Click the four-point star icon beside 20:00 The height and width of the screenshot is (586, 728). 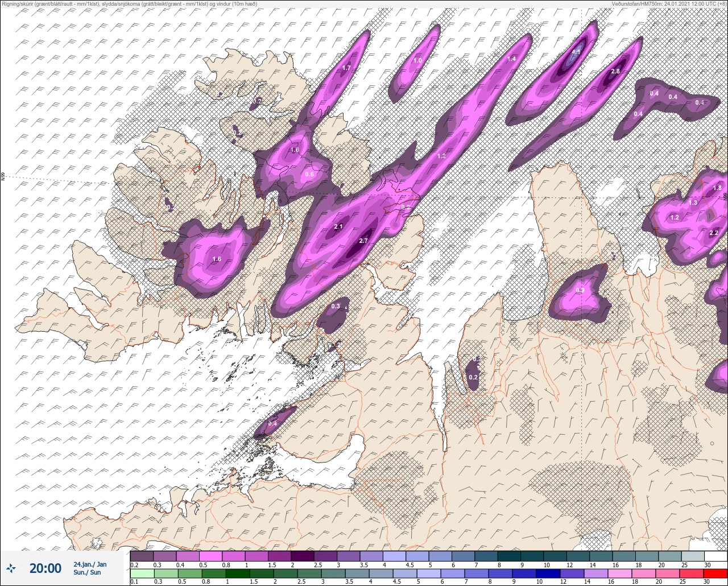pos(11,568)
